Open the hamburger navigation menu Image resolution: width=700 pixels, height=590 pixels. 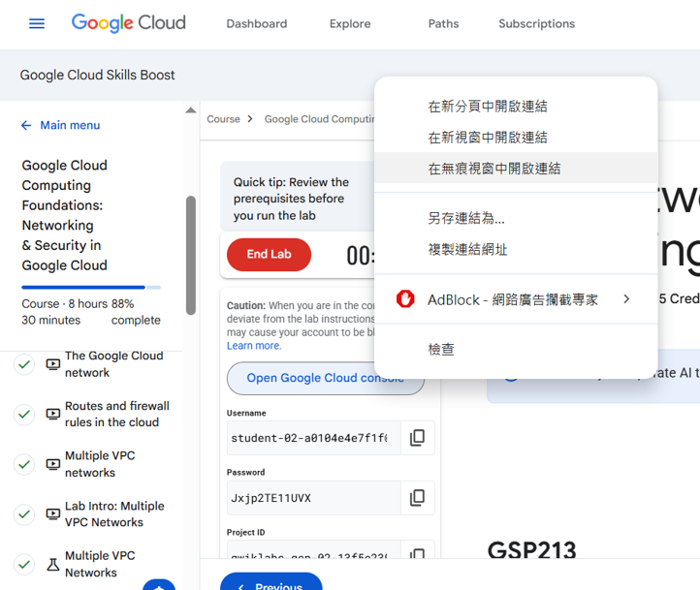[37, 23]
